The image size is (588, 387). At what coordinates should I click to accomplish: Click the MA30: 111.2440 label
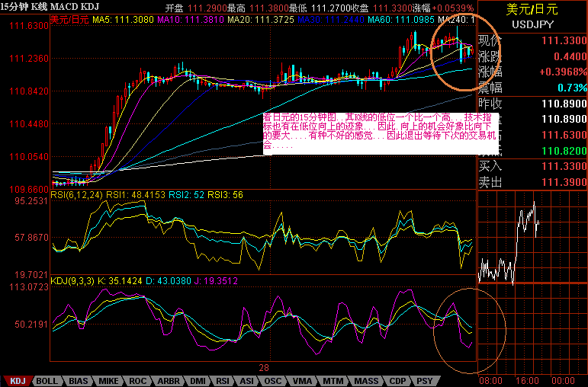(x=331, y=20)
